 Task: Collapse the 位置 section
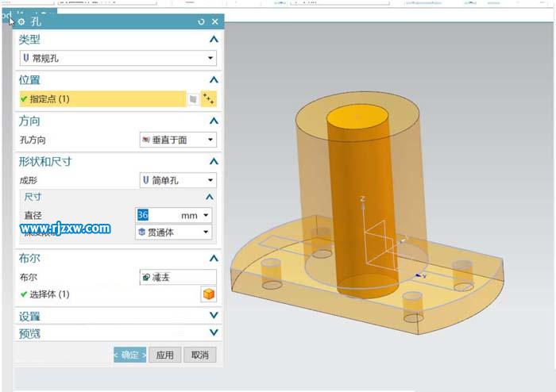coord(214,79)
